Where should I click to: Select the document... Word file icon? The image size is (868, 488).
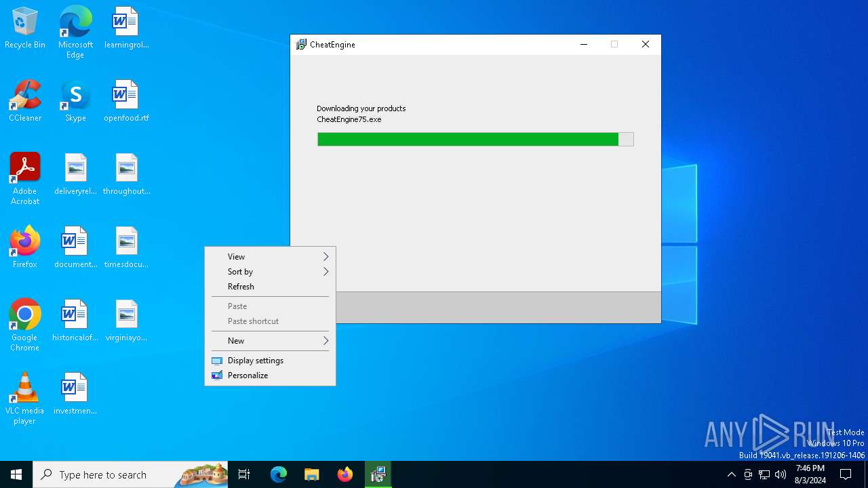click(75, 248)
